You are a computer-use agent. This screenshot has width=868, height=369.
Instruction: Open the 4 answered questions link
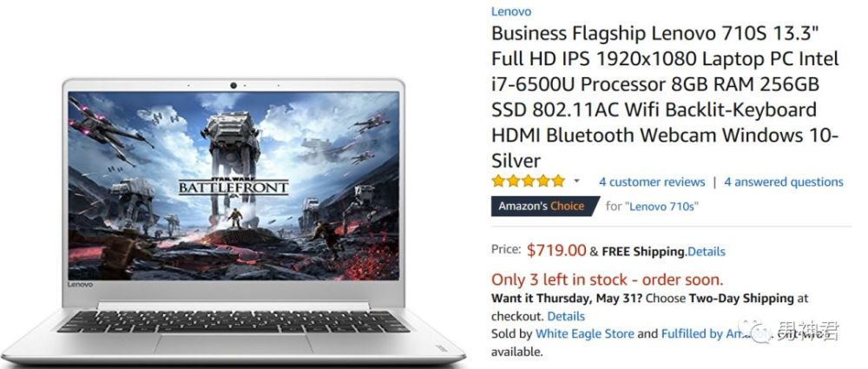click(x=783, y=181)
